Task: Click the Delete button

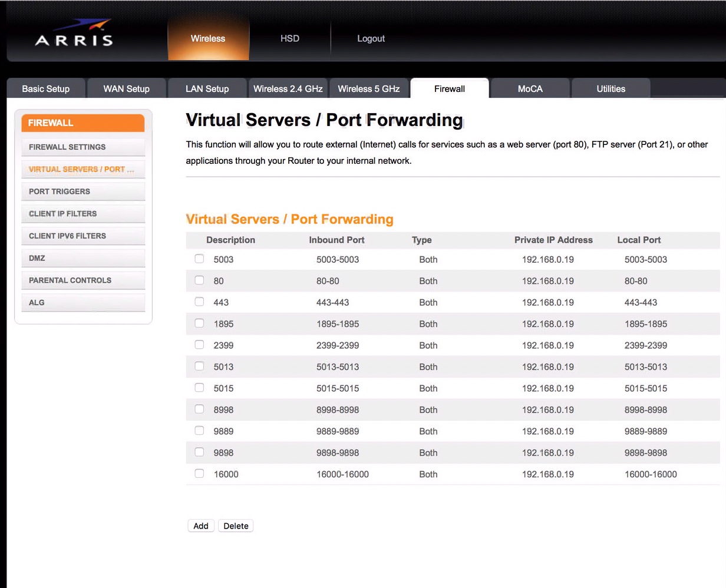Action: [236, 526]
